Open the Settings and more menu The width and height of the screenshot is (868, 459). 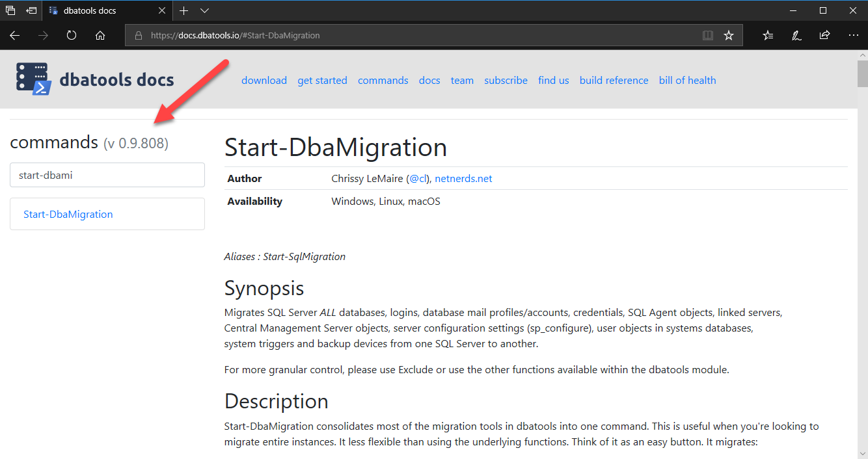pos(854,35)
